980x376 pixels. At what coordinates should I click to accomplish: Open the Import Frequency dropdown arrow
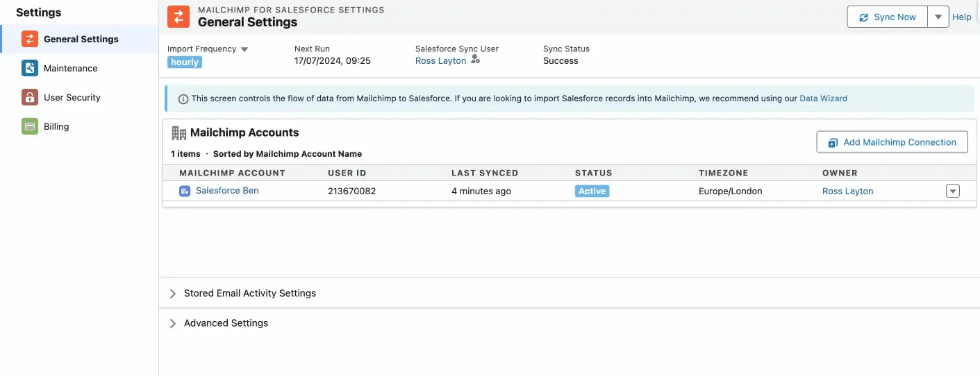[x=244, y=49]
